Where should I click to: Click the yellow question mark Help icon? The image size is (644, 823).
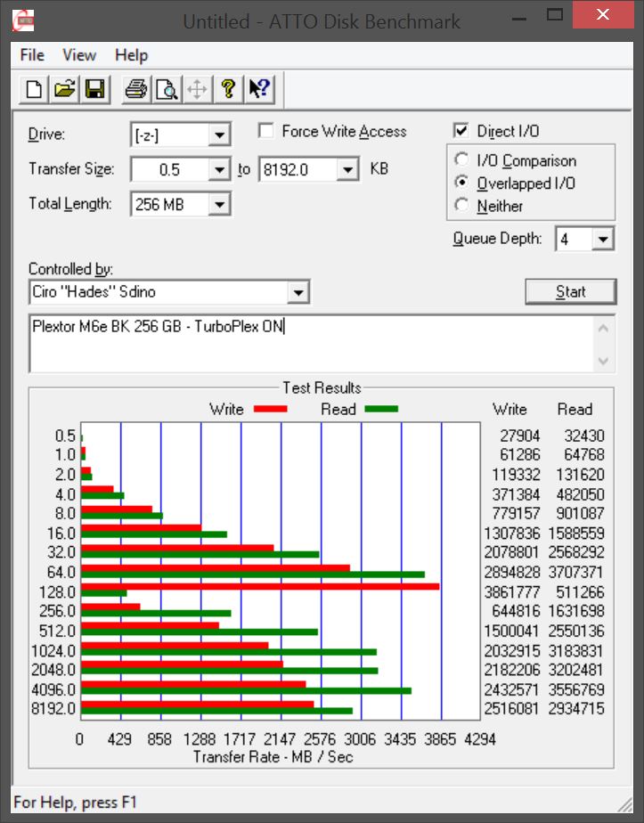(x=228, y=88)
